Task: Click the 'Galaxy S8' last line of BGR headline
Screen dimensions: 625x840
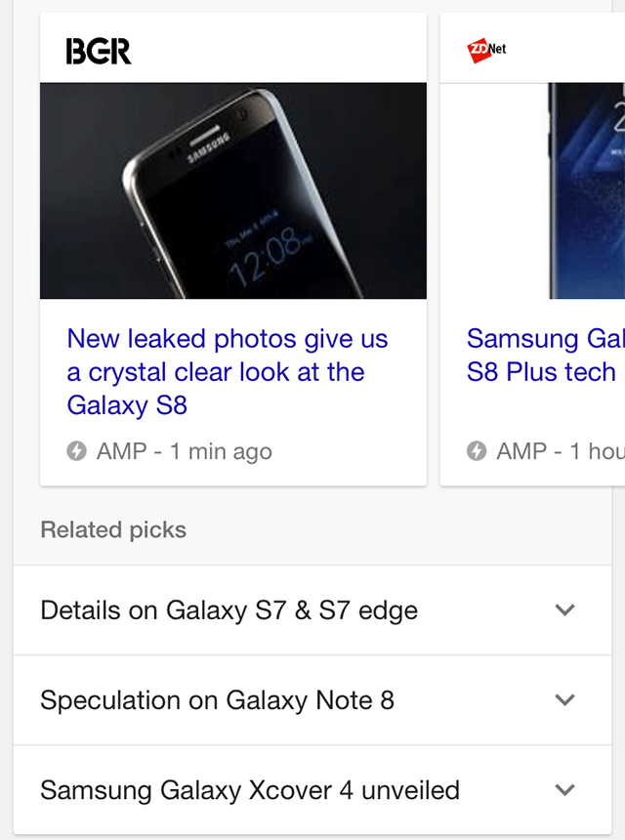Action: pos(127,405)
